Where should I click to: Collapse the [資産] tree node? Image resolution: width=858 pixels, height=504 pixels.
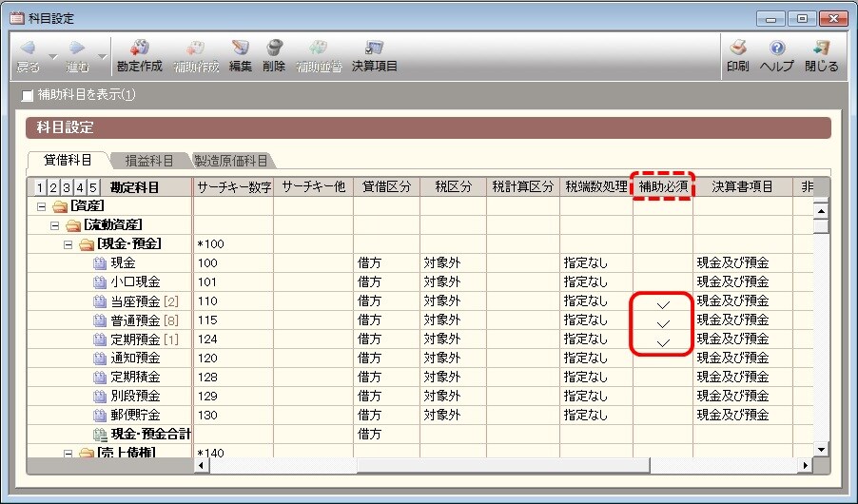tap(41, 206)
